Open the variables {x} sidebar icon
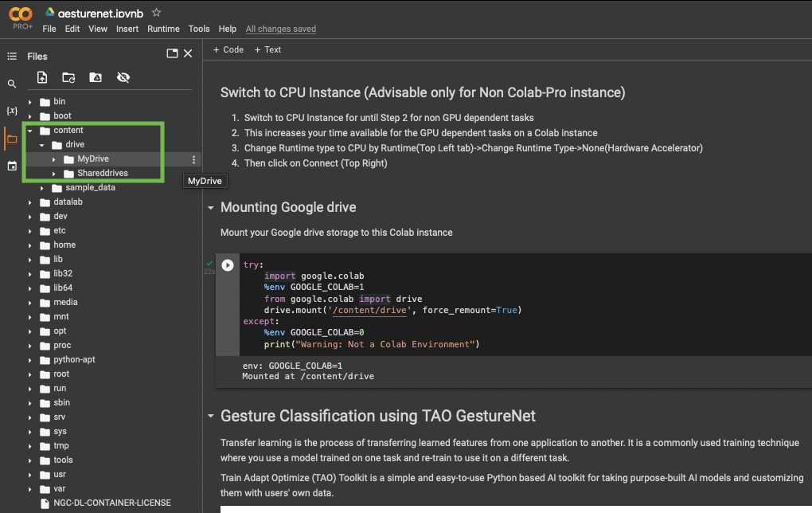 pos(12,111)
